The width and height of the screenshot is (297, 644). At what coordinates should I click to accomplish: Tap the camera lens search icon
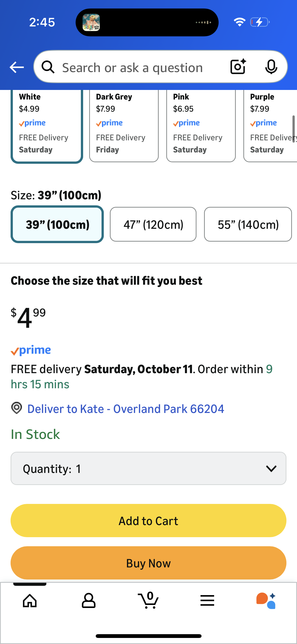(238, 67)
